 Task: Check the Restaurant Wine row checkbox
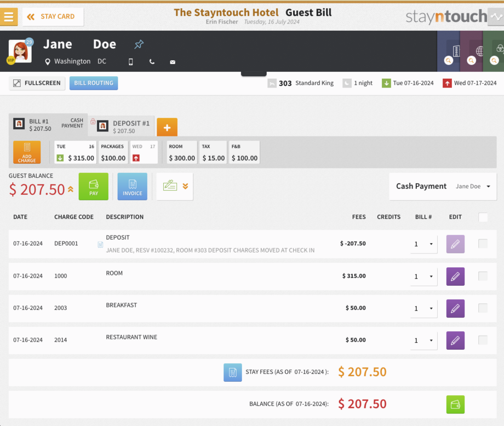[483, 340]
